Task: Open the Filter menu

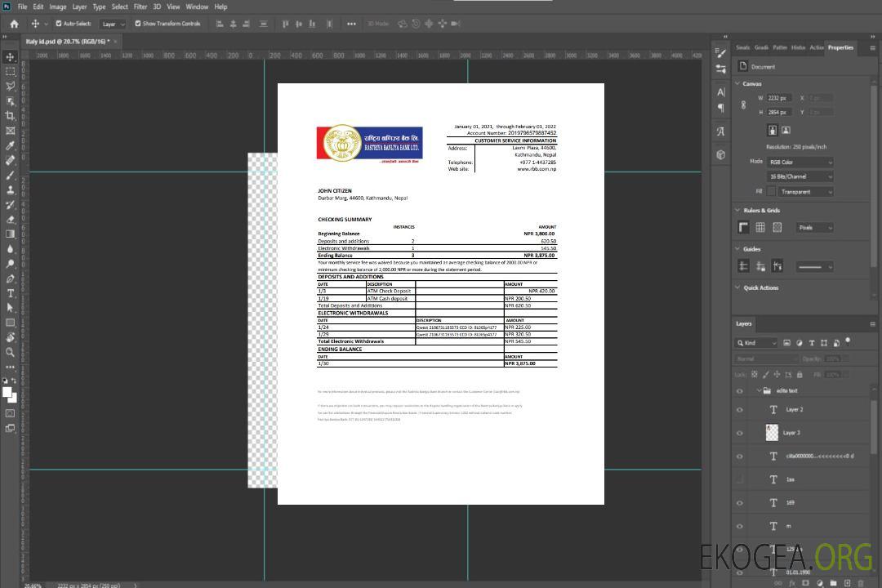Action: tap(140, 7)
